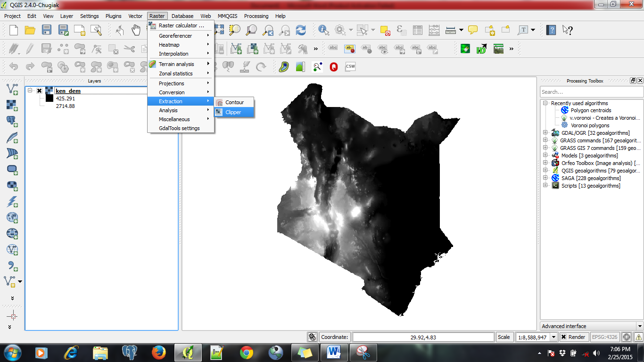This screenshot has height=362, width=644.
Task: Toggle mouse coordinate extents icon
Action: tap(312, 337)
